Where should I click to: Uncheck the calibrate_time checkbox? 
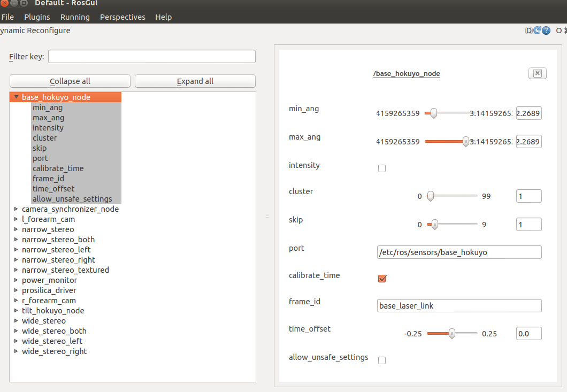point(382,279)
